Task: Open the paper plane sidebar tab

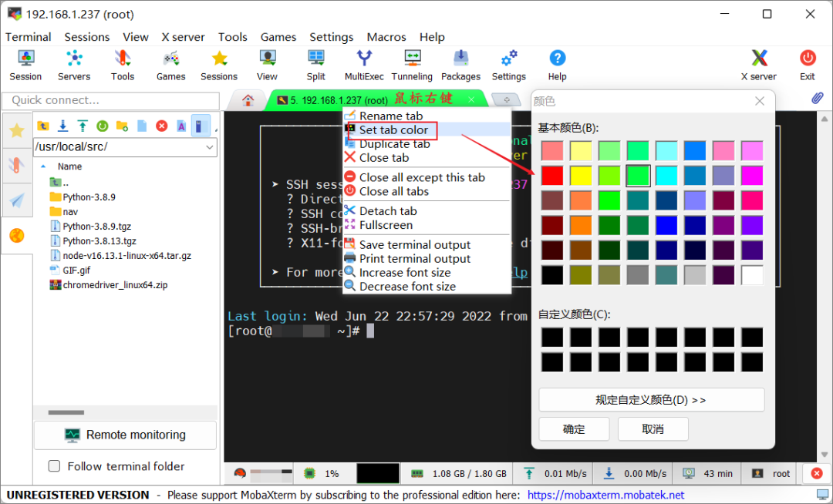Action: [17, 200]
